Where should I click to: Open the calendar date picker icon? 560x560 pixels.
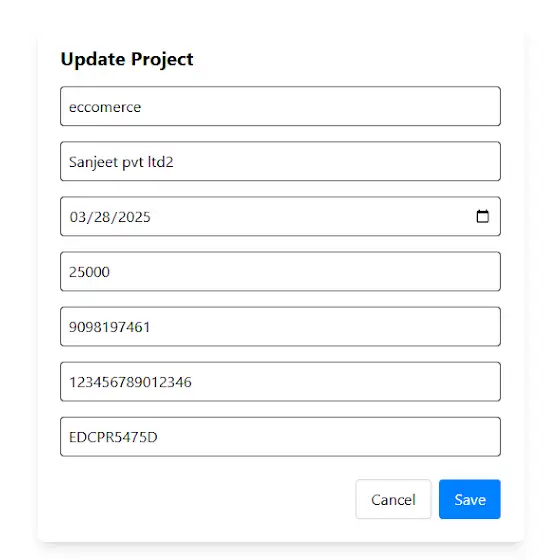tap(482, 216)
